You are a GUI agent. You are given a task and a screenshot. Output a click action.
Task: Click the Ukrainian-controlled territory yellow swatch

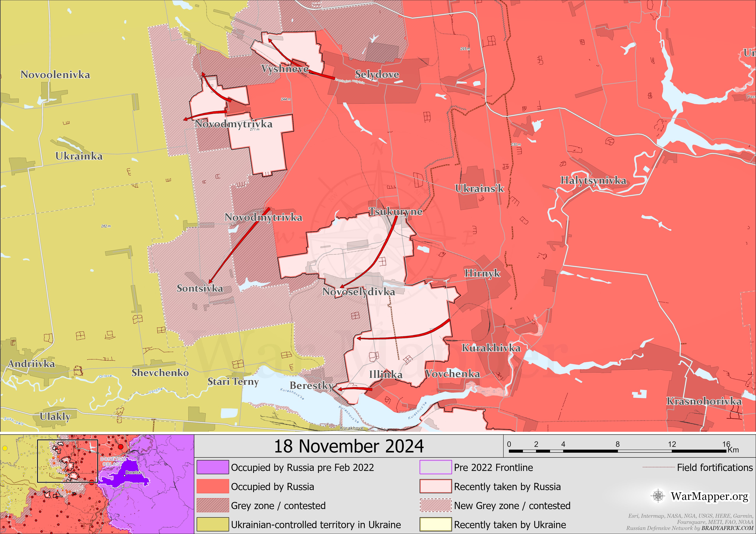point(213,524)
